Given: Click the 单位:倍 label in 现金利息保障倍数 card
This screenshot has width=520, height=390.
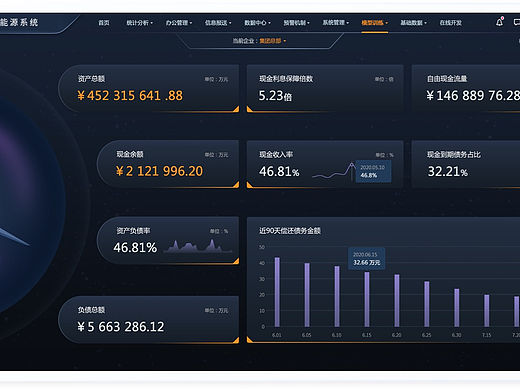Looking at the screenshot, I should pyautogui.click(x=384, y=79).
